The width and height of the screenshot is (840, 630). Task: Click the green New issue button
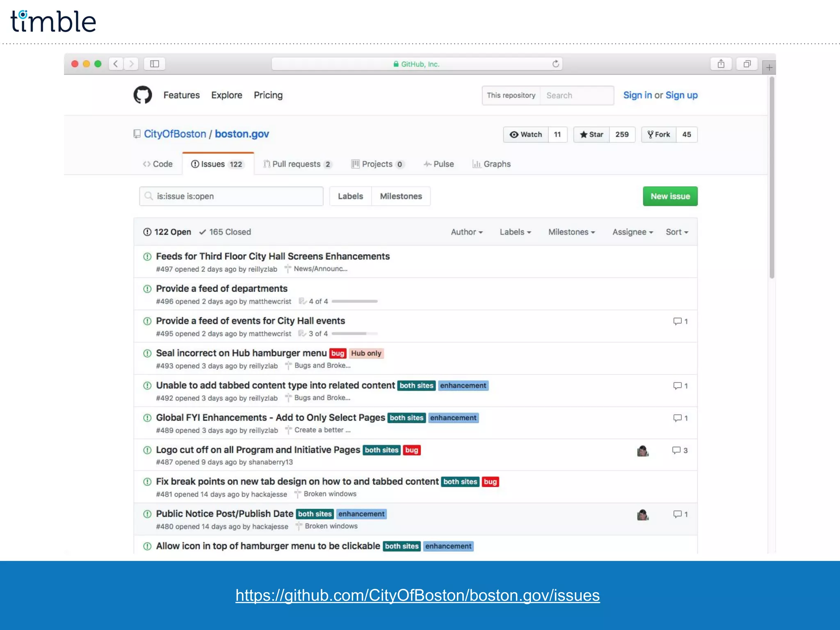click(x=670, y=196)
